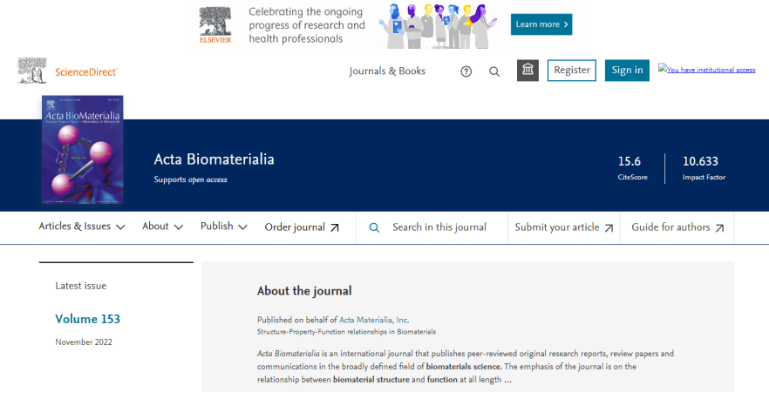This screenshot has width=769, height=393.
Task: Click Submit your article
Action: tap(564, 228)
